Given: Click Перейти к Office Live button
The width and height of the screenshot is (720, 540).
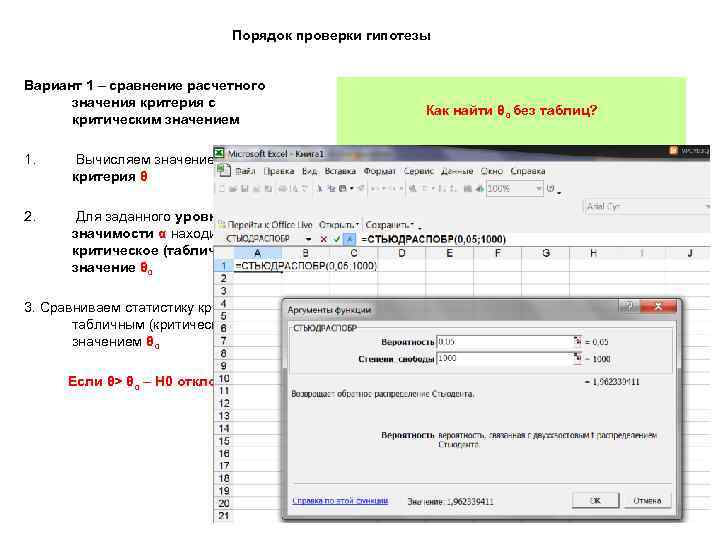Looking at the screenshot, I should tap(265, 225).
